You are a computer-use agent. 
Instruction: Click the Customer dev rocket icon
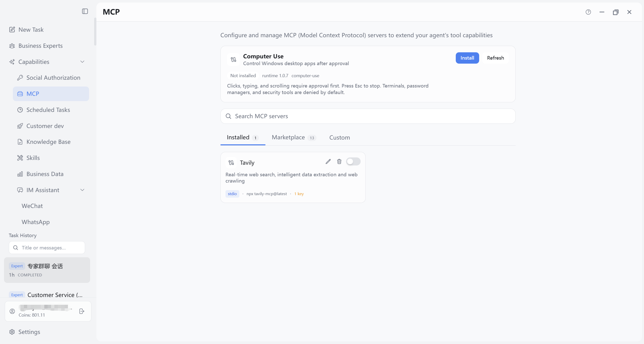20,126
